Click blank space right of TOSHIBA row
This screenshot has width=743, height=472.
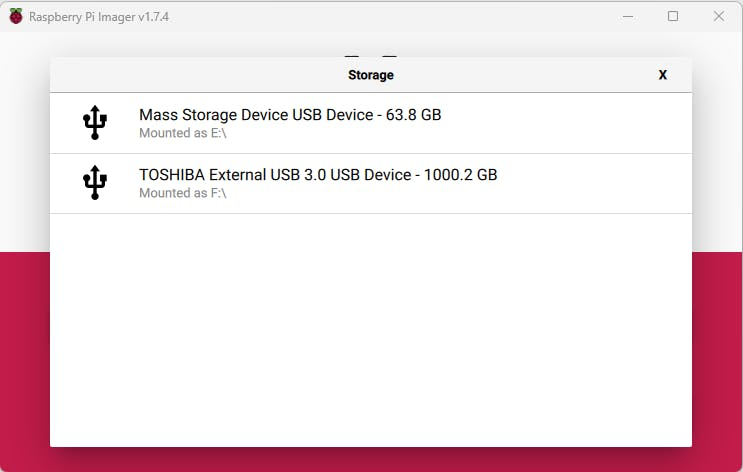point(600,183)
